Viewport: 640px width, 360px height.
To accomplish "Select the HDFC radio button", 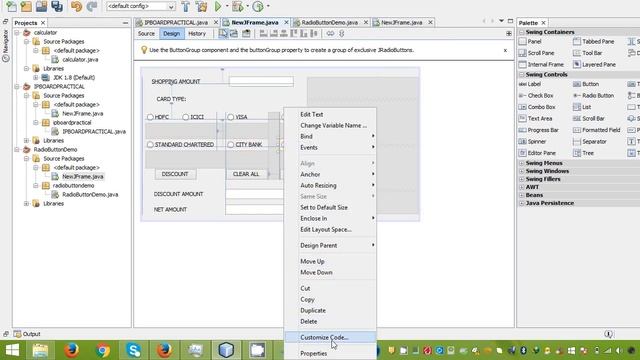I will (158, 117).
